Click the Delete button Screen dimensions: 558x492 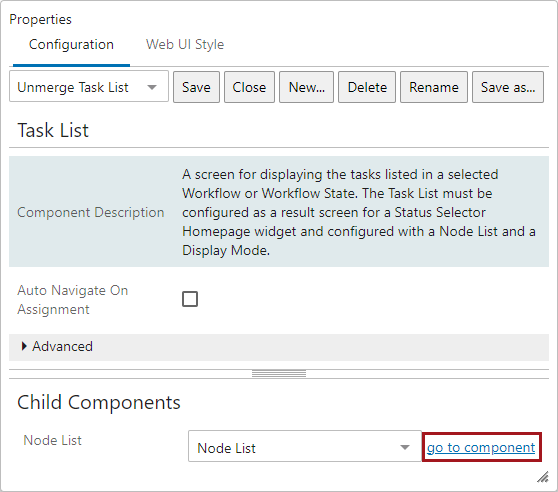(367, 87)
